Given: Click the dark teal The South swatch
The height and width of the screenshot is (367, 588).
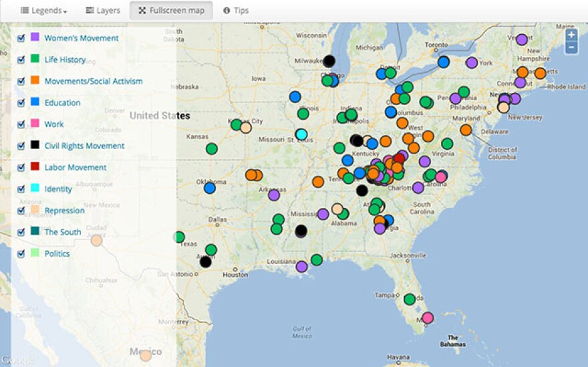Looking at the screenshot, I should [35, 231].
